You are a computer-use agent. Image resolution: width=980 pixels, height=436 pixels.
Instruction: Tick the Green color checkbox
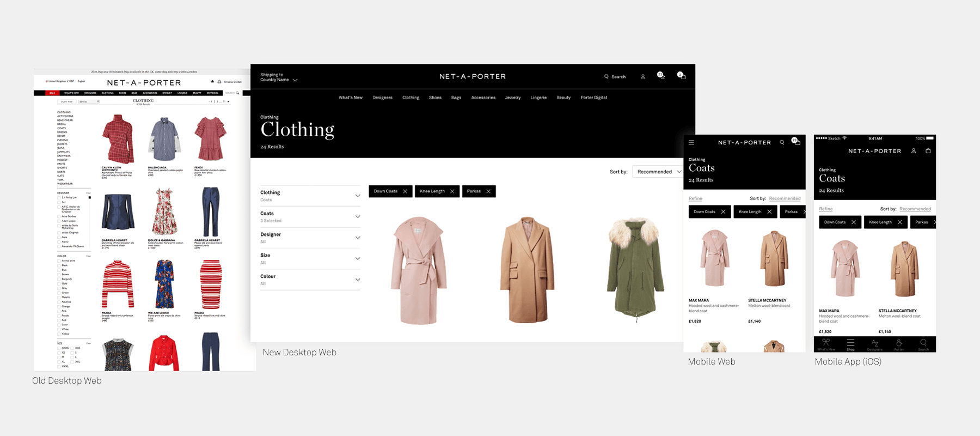(x=59, y=293)
